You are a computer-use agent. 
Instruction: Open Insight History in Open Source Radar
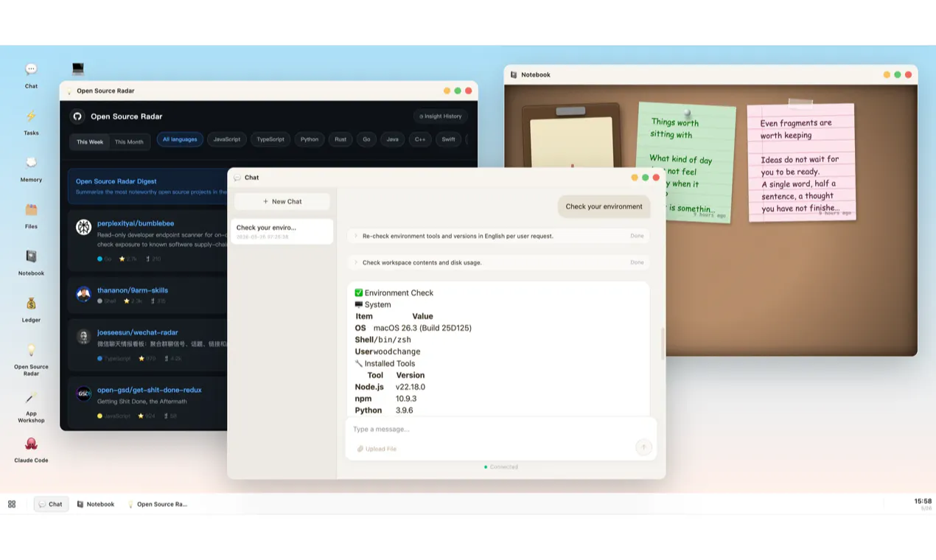point(441,116)
